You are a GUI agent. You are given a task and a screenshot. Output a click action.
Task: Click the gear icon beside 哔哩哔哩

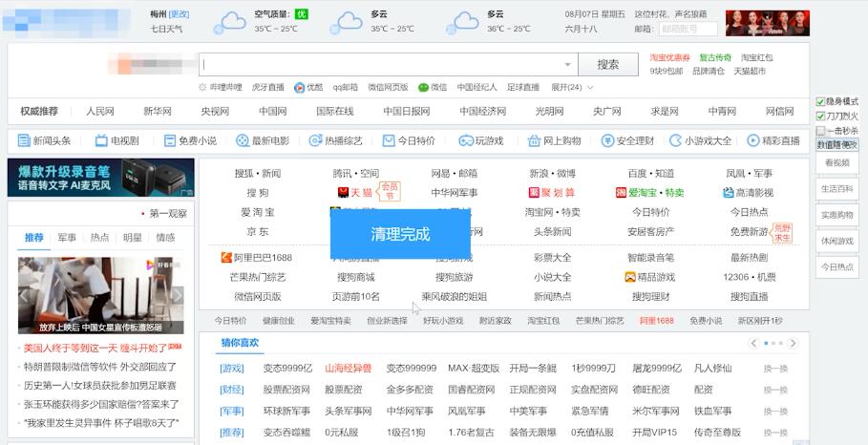202,88
